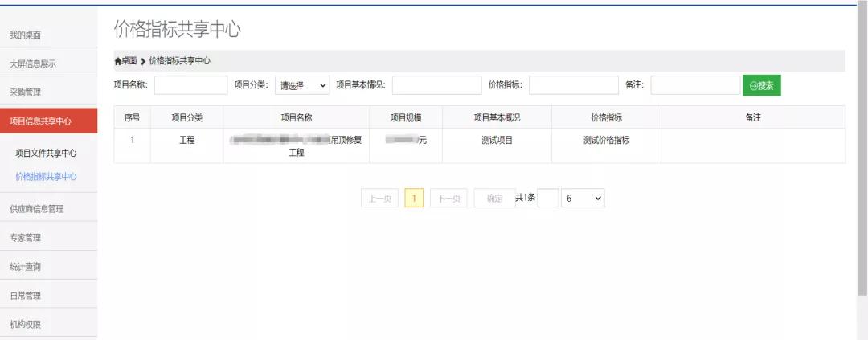This screenshot has height=340, width=868.
Task: Click the 桌面 breadcrumb link
Action: pos(129,61)
